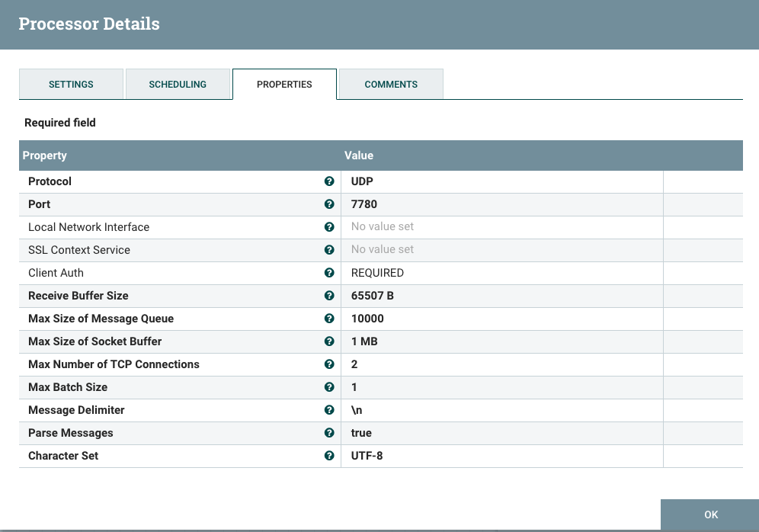Click the Character Set help icon
This screenshot has height=532, width=759.
(329, 456)
